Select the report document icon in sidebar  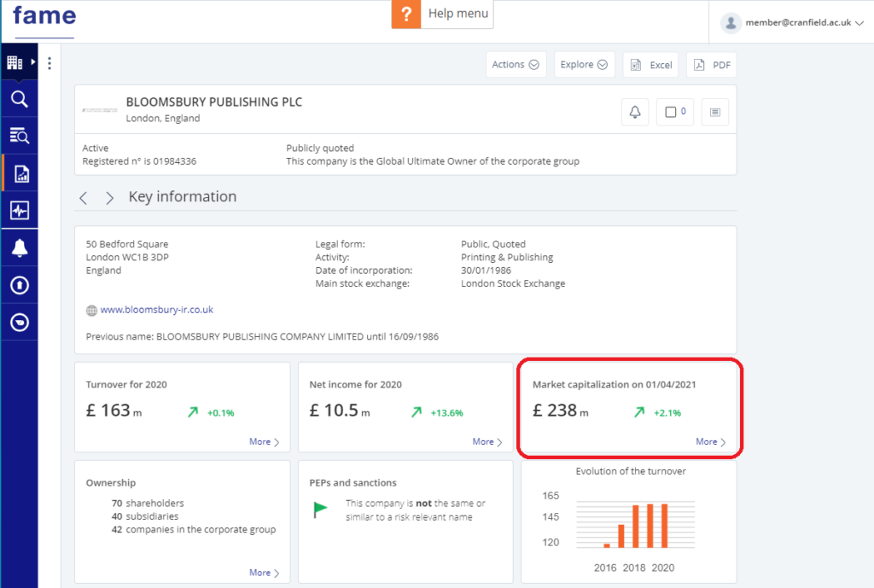pyautogui.click(x=20, y=173)
